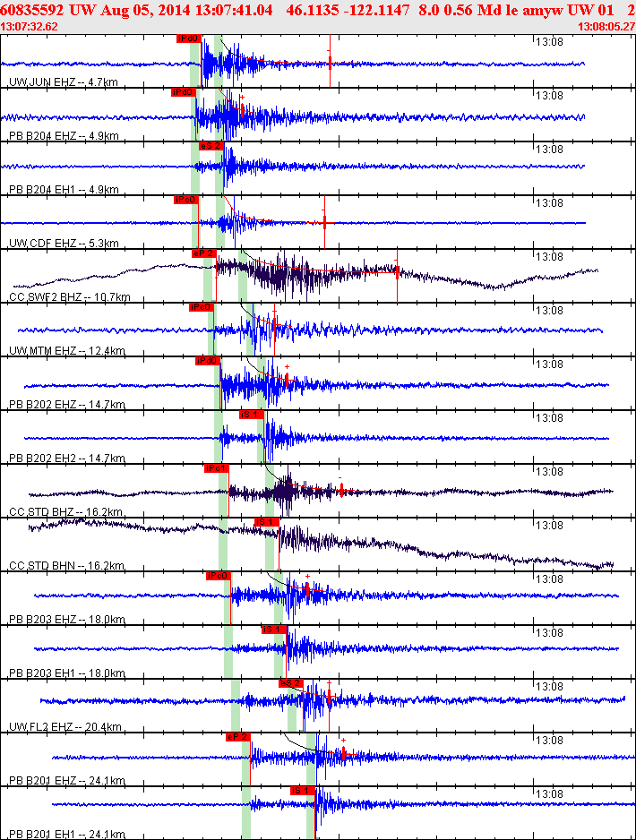Click the station label PB B204 EH1 -- 4.9km

click(x=64, y=189)
